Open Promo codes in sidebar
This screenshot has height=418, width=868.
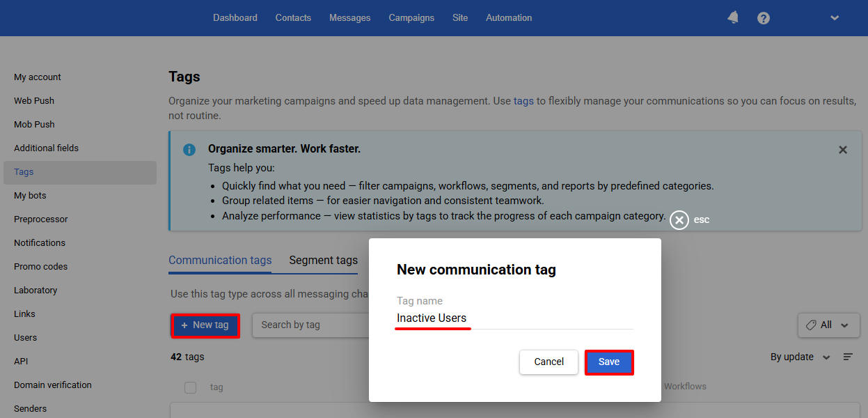click(x=41, y=267)
